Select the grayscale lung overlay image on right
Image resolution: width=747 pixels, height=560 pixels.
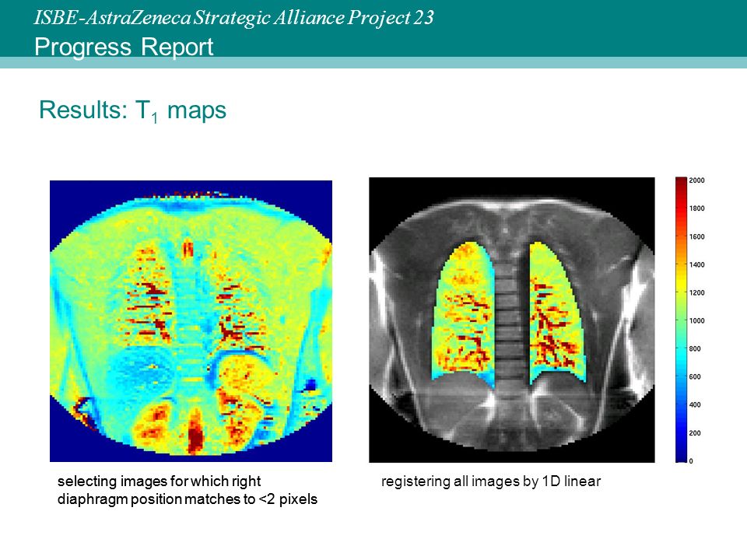pos(512,320)
